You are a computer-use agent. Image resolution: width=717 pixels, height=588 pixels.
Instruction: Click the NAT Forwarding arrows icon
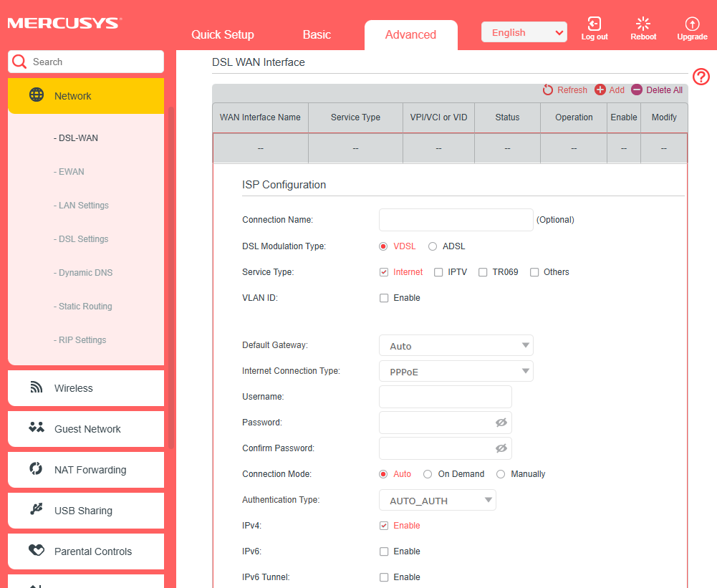tap(36, 468)
